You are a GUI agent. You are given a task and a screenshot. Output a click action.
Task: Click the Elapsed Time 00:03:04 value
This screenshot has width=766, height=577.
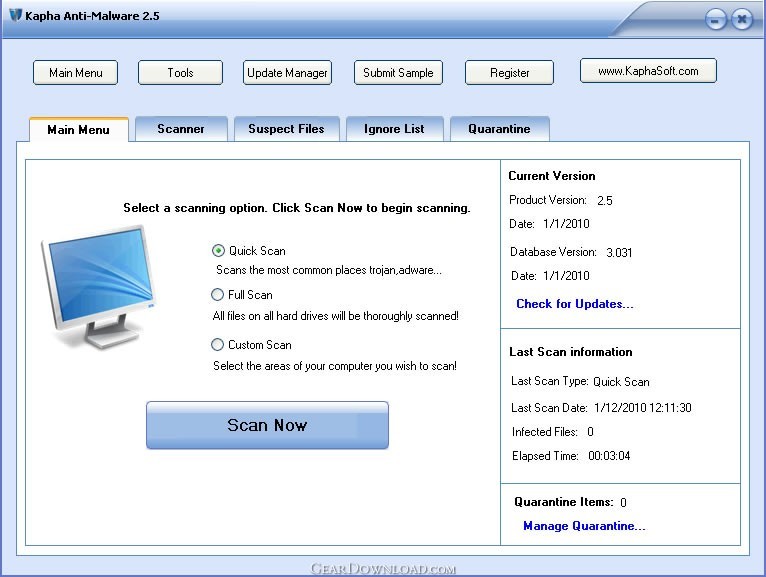pos(609,456)
